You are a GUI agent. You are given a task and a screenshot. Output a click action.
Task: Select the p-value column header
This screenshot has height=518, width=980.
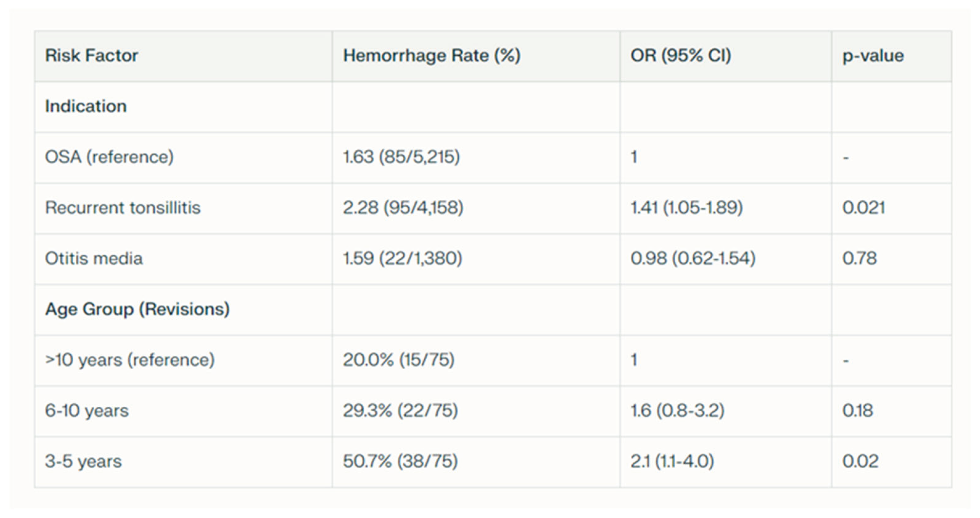click(x=873, y=56)
